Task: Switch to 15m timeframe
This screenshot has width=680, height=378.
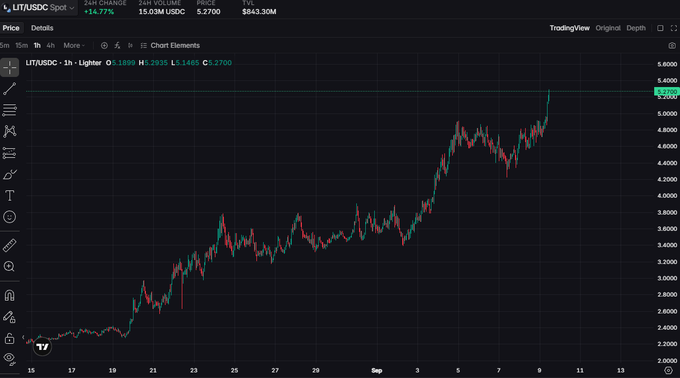Action: (x=21, y=46)
